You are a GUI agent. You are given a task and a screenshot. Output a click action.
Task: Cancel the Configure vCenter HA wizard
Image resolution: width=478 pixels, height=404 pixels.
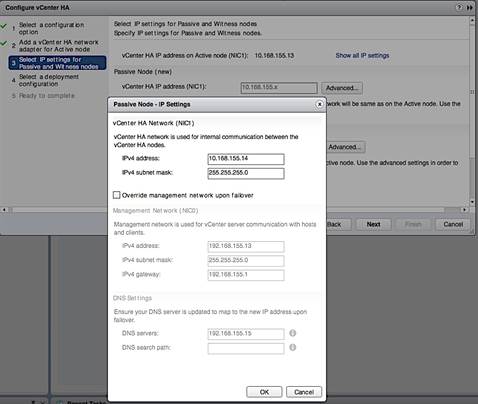point(453,224)
